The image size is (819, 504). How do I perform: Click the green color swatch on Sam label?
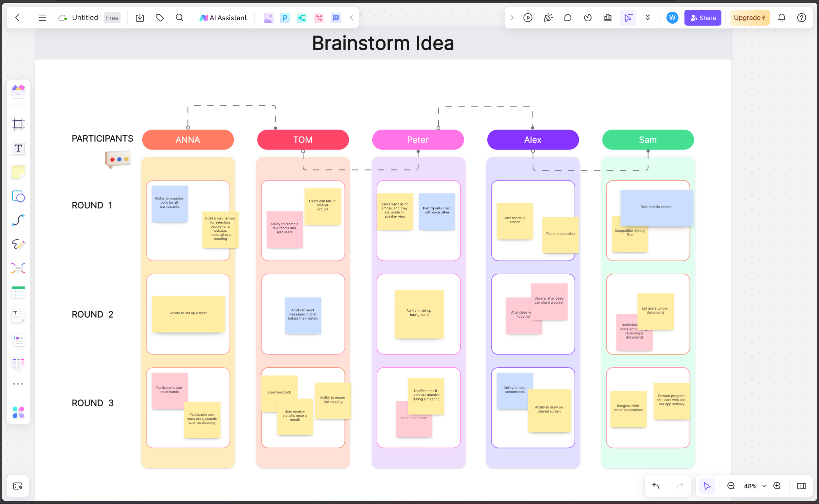click(x=647, y=139)
